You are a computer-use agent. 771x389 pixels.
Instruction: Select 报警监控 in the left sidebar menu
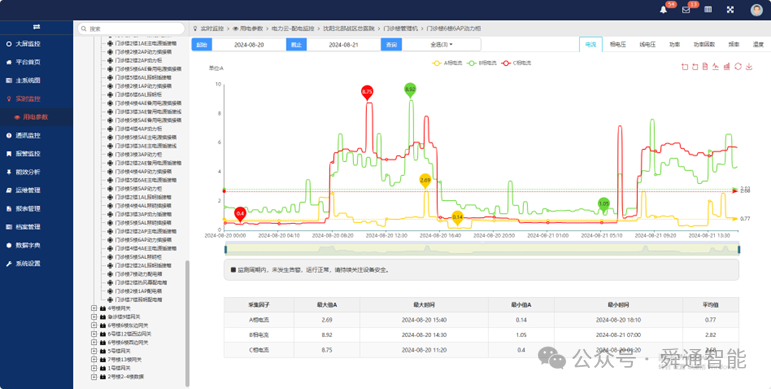pos(28,153)
